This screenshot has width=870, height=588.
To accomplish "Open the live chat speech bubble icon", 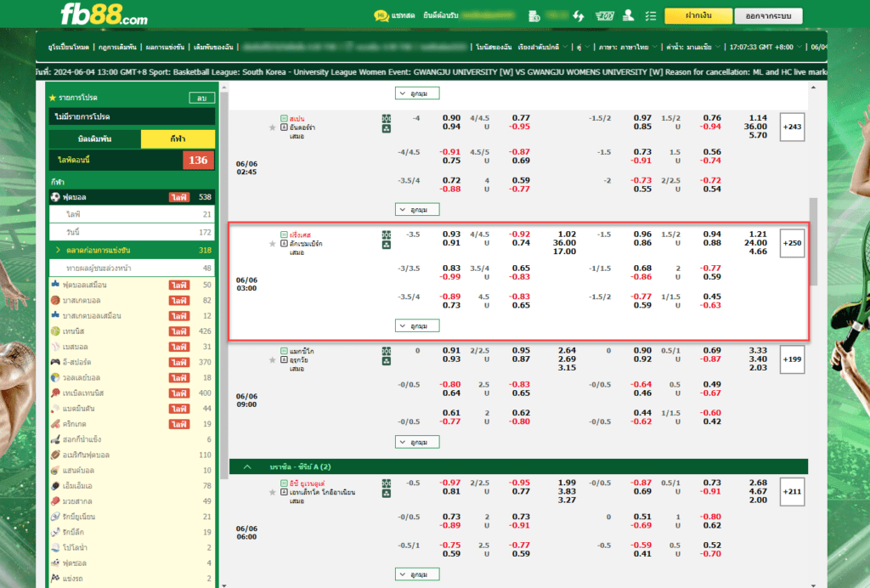I will [x=381, y=16].
